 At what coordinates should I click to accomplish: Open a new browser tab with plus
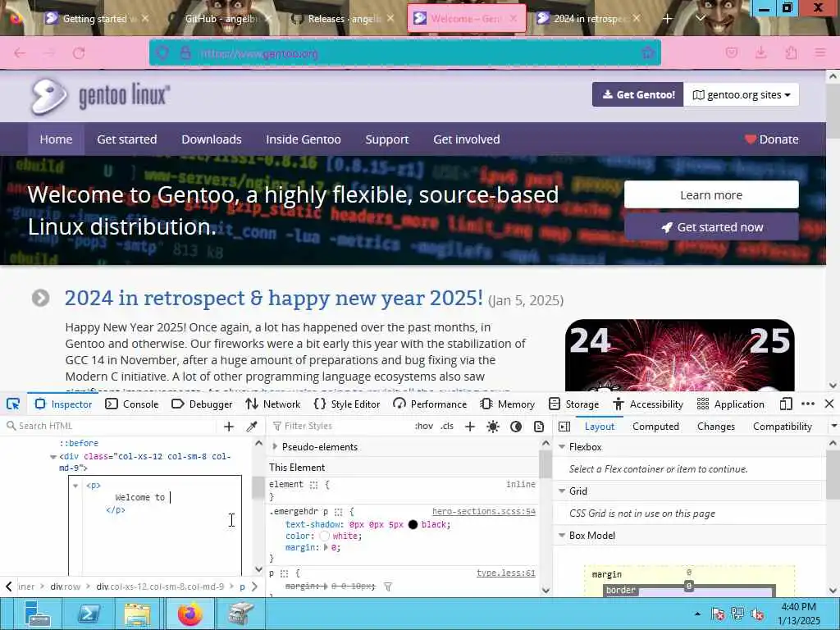668,19
